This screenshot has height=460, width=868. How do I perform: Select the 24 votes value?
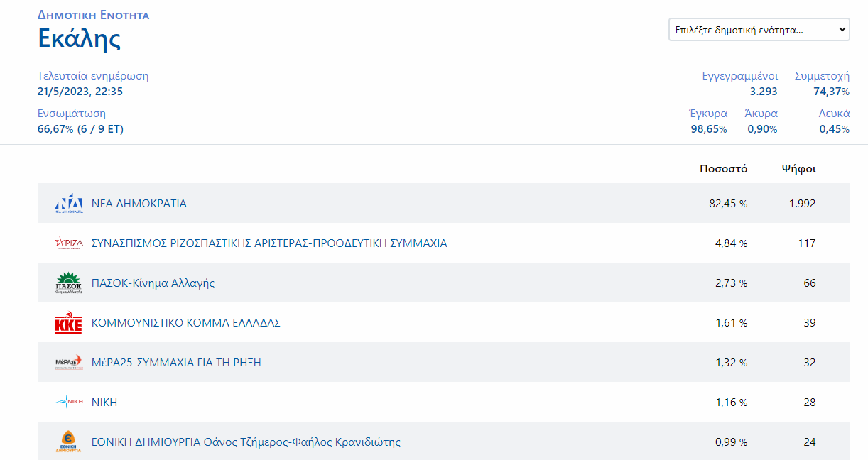(x=810, y=442)
